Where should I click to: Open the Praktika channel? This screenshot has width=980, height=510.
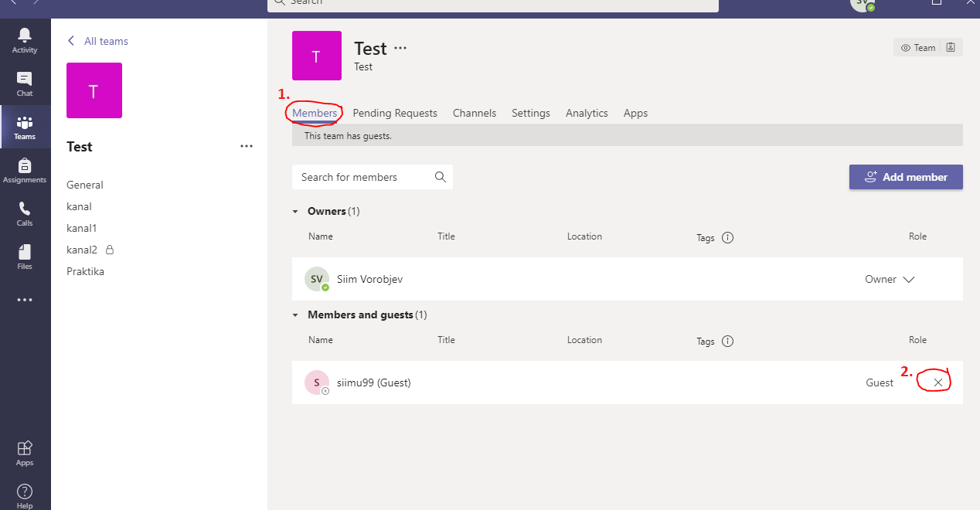(85, 271)
